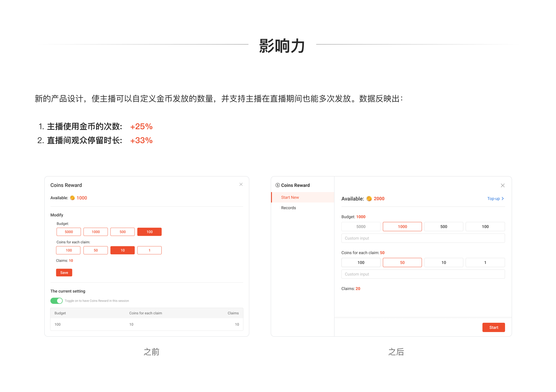This screenshot has height=392, width=556.
Task: Click the coin icon beside 2000 available
Action: point(369,199)
